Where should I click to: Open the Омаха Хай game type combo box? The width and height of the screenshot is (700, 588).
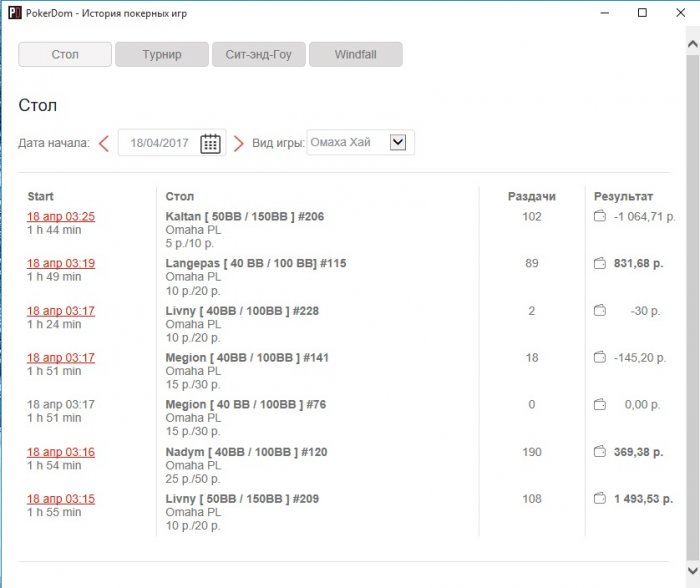[348, 143]
